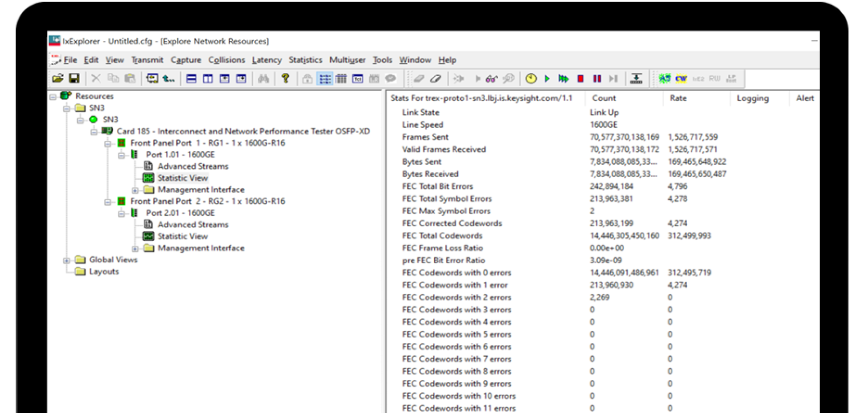868x413 pixels.
Task: Click the column grid view icon
Action: tap(341, 78)
